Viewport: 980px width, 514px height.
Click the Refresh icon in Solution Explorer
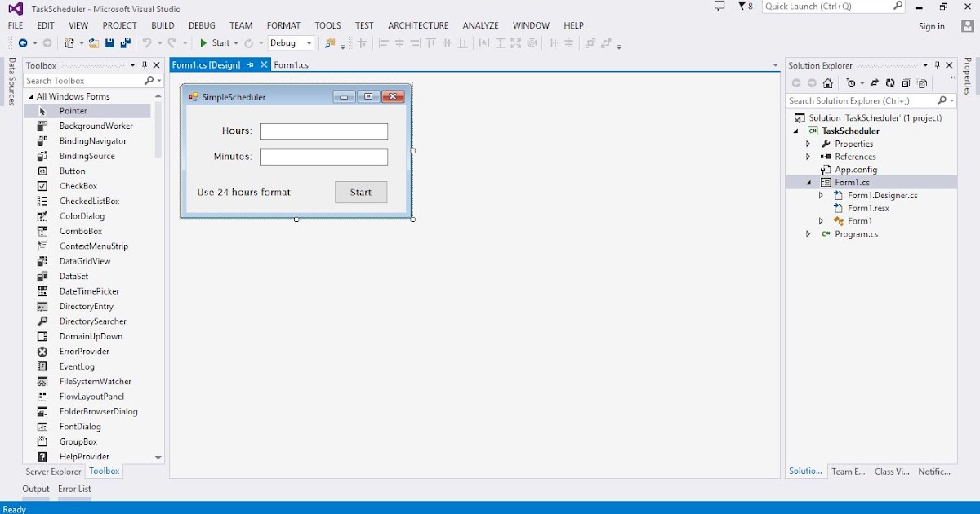click(889, 82)
